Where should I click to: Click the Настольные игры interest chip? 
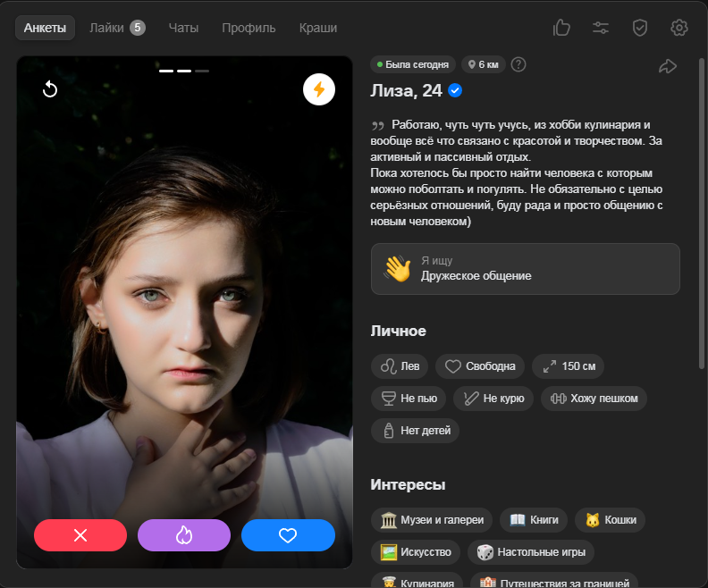tap(530, 552)
